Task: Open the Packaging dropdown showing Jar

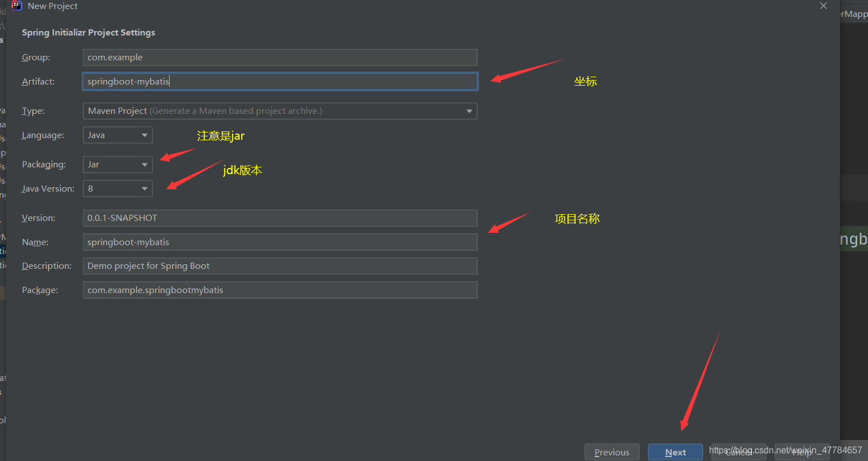Action: pos(118,165)
